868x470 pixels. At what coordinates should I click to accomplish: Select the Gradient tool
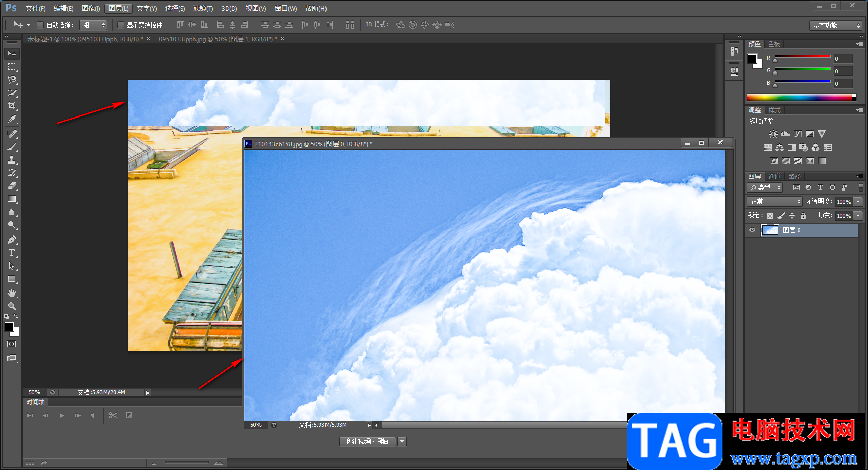click(12, 199)
